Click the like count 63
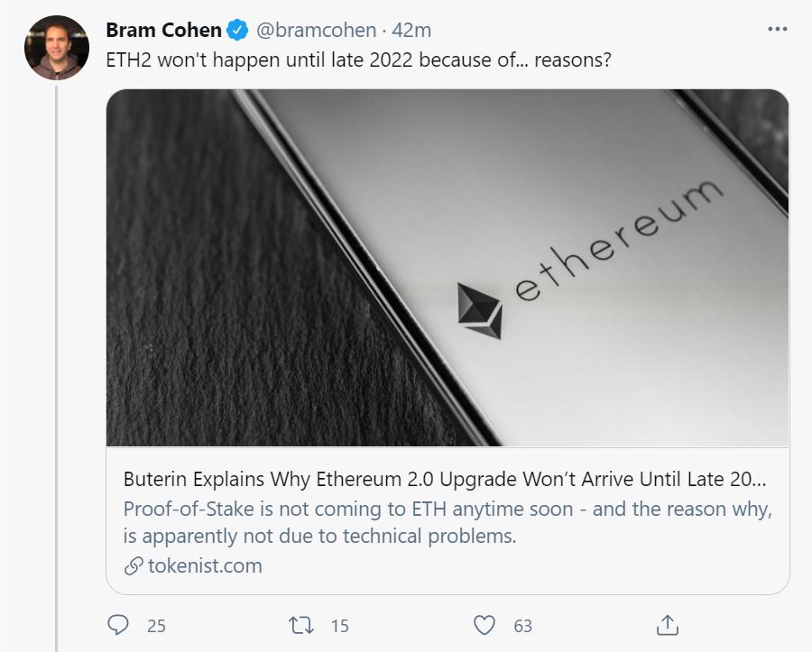812x652 pixels. (522, 625)
